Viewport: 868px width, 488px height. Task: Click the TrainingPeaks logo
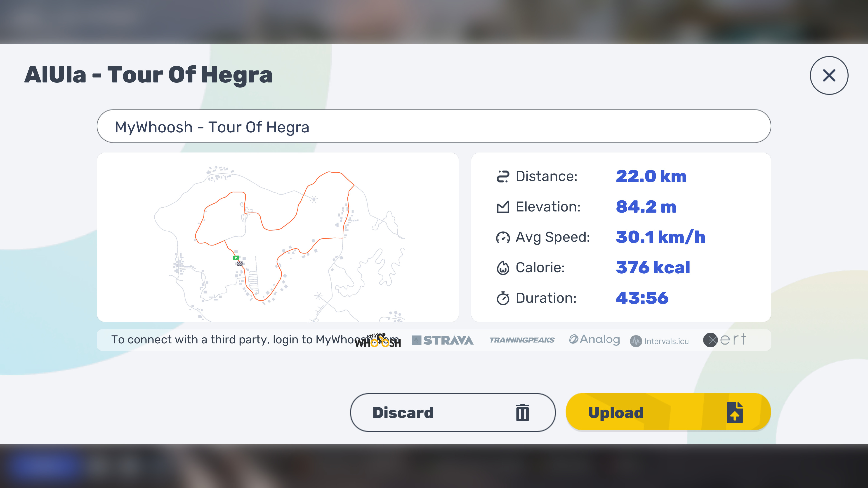[522, 340]
